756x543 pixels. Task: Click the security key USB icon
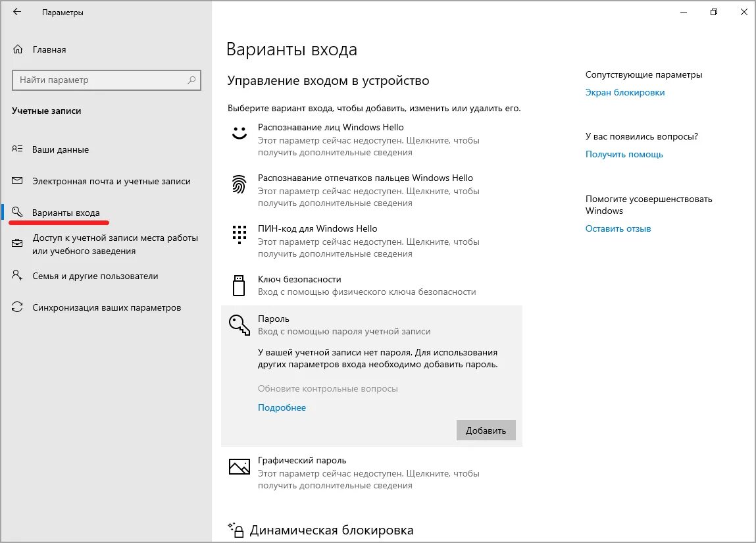(239, 285)
